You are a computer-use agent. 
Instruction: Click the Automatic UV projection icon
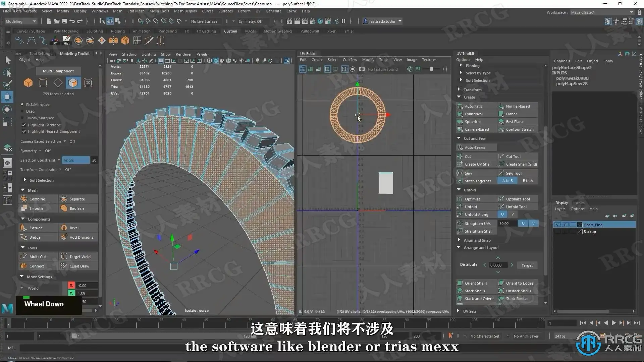460,106
